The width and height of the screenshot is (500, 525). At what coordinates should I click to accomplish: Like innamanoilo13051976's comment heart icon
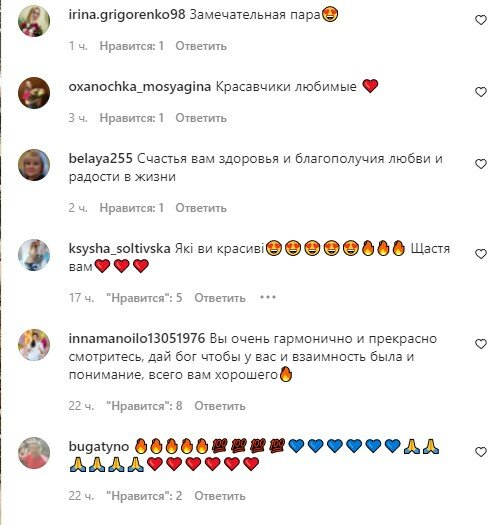coord(481,344)
